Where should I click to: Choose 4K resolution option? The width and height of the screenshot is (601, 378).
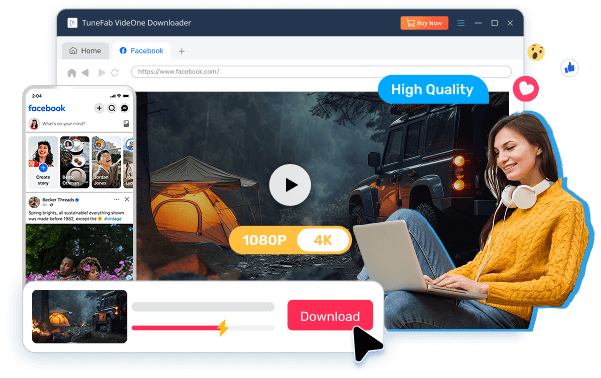(323, 240)
